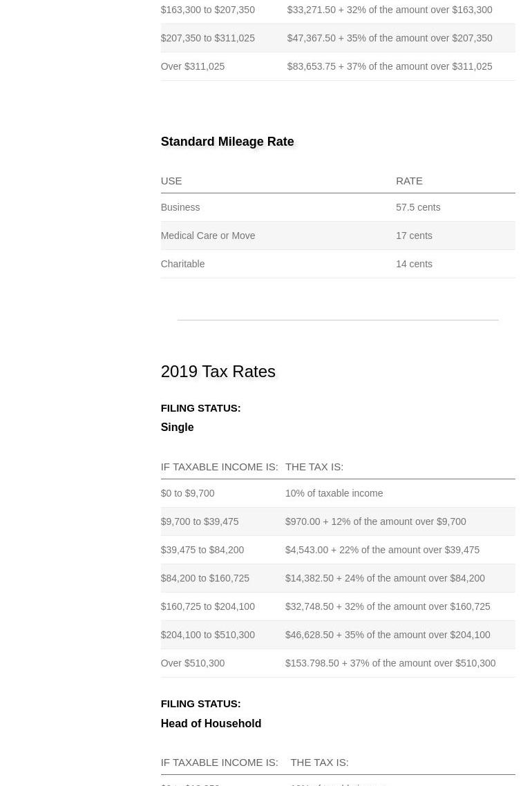Click the Head of Household label
The height and width of the screenshot is (786, 532).
211,723
